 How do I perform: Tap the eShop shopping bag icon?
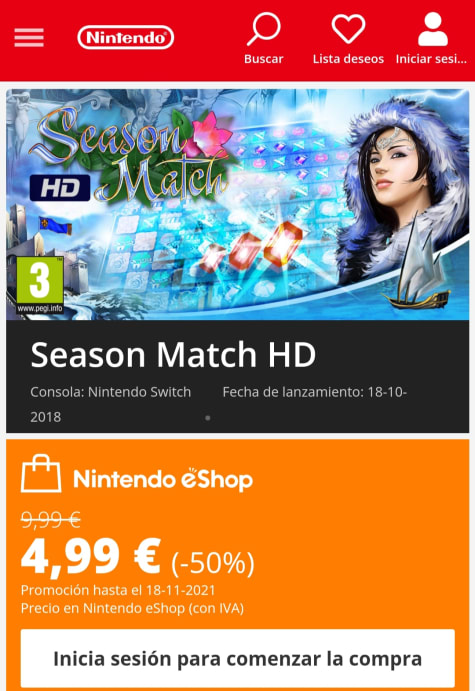point(41,473)
